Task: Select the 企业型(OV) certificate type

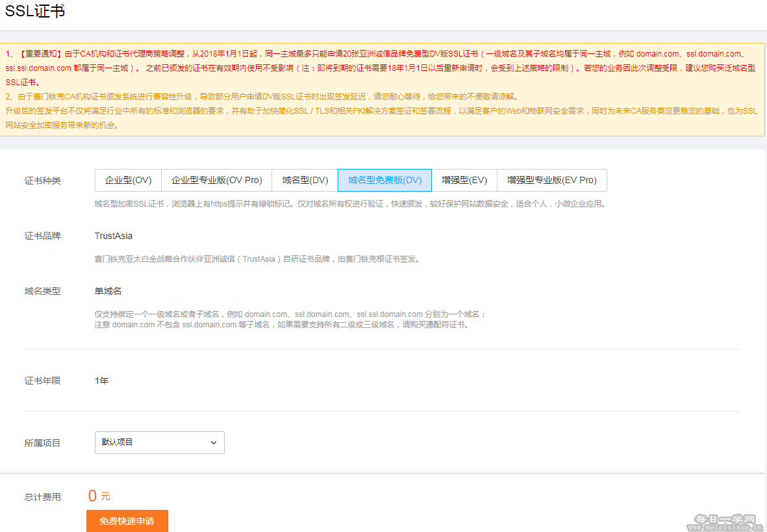Action: point(128,180)
